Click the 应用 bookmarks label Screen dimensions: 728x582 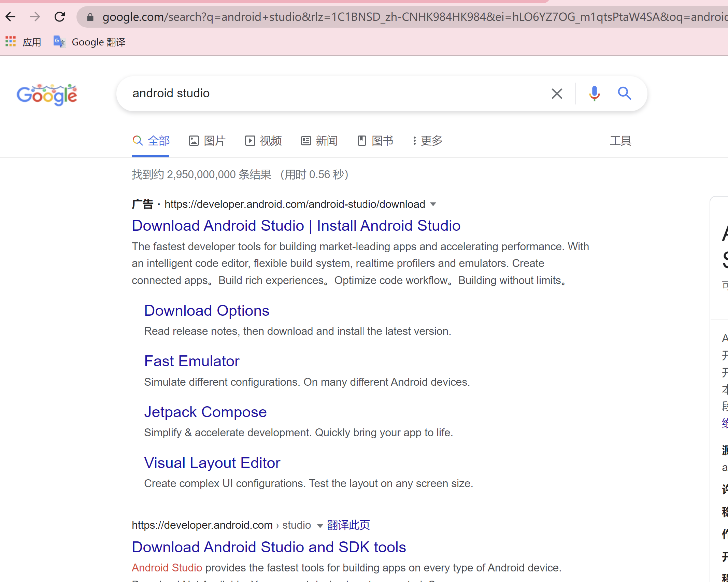click(32, 42)
